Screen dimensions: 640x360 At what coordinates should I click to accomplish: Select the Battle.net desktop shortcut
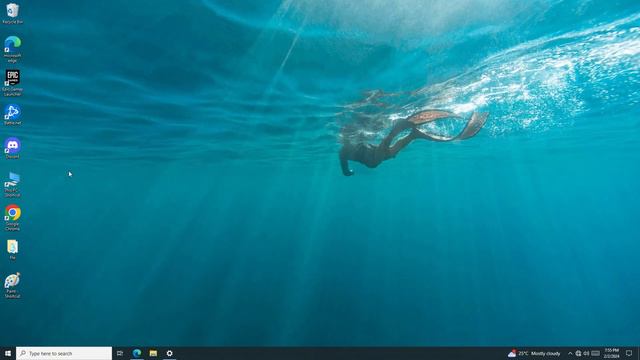pyautogui.click(x=13, y=115)
